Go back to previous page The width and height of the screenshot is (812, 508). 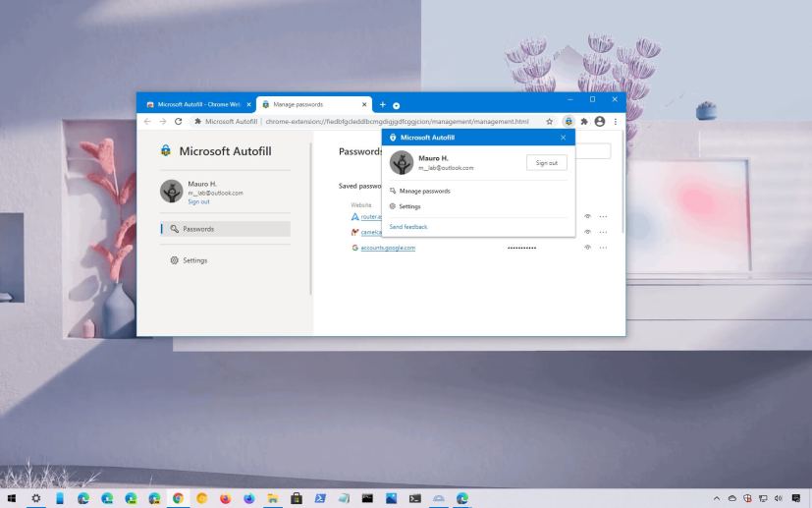(147, 121)
